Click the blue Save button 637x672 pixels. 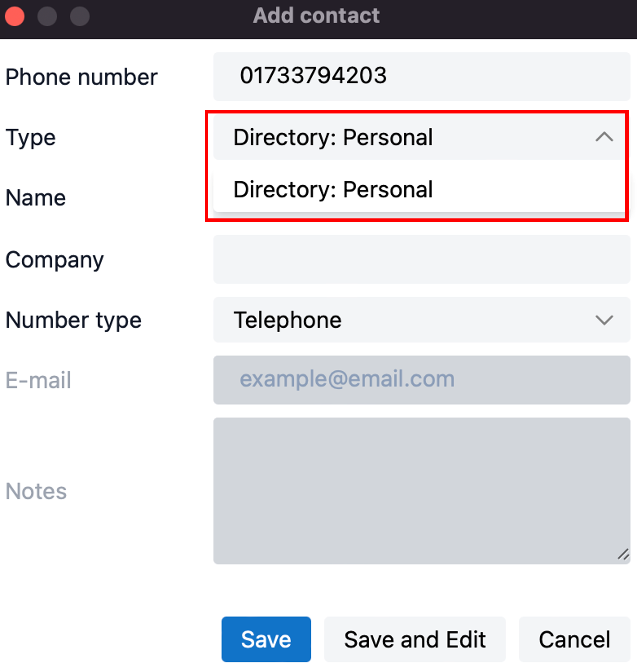click(266, 639)
